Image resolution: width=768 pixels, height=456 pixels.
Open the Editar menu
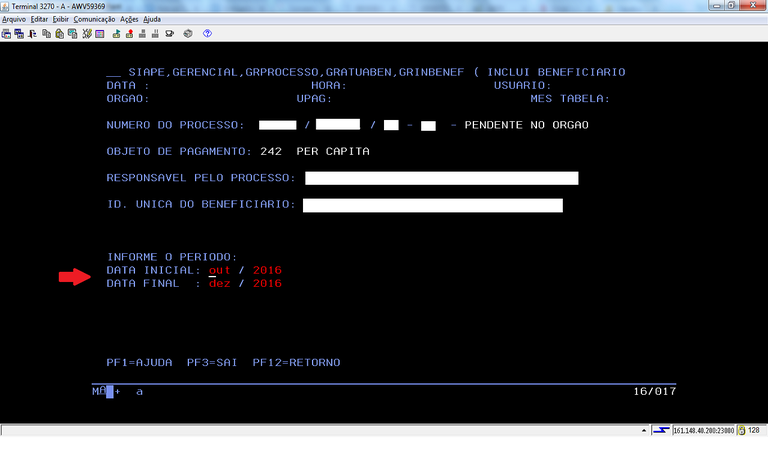(x=39, y=19)
